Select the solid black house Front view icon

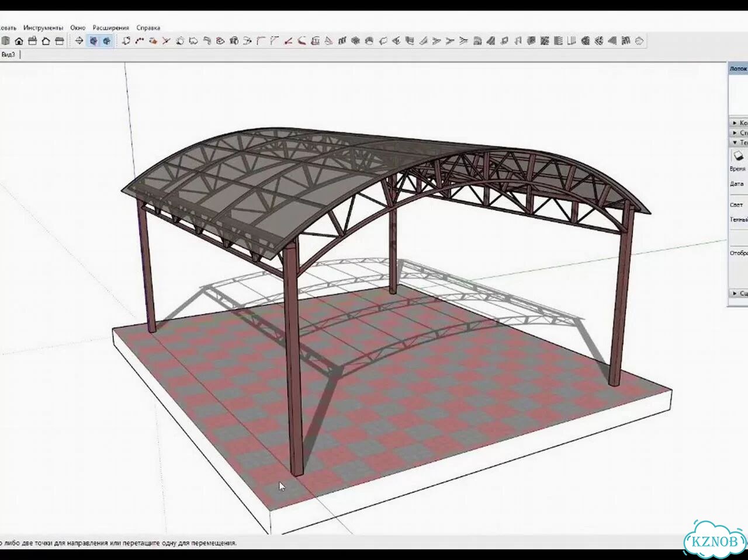pos(19,41)
